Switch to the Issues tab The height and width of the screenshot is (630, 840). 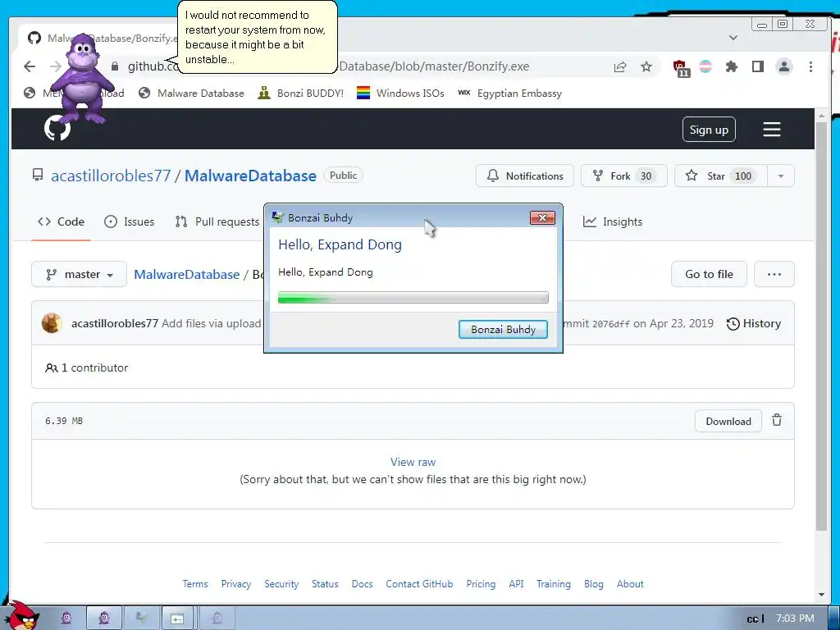pos(129,221)
